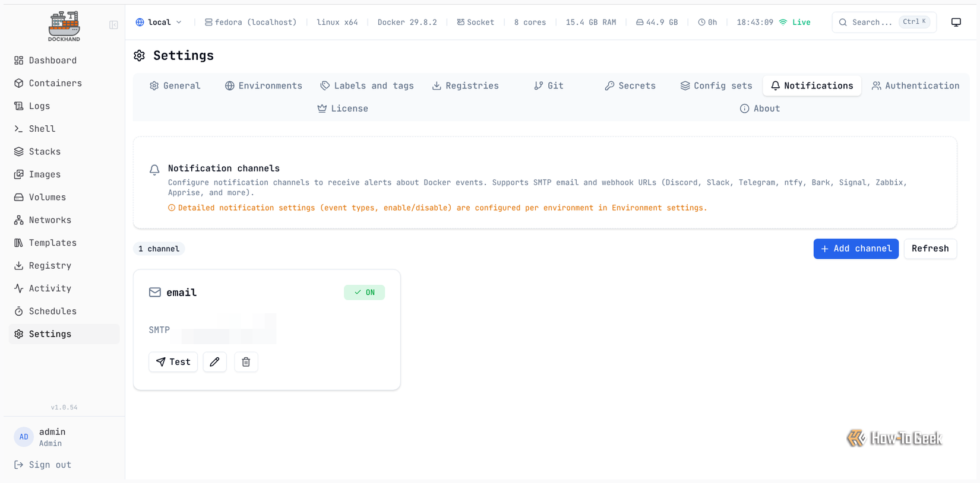
Task: Go to Registry in sidebar
Action: [64, 266]
